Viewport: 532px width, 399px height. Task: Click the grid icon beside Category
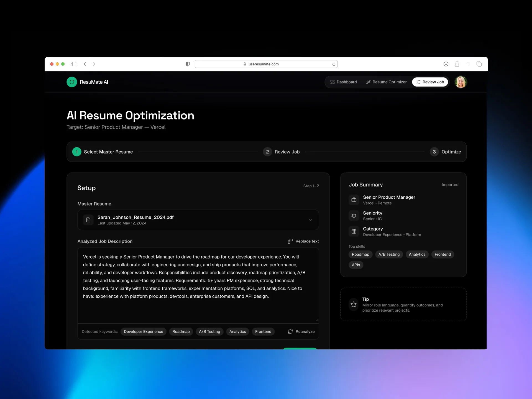pos(354,231)
